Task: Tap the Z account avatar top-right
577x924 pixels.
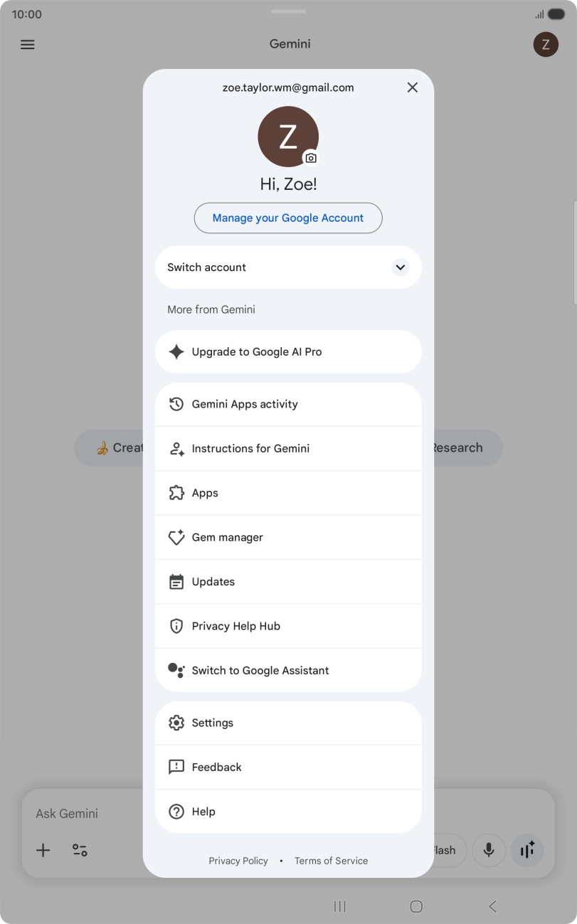Action: [x=546, y=44]
